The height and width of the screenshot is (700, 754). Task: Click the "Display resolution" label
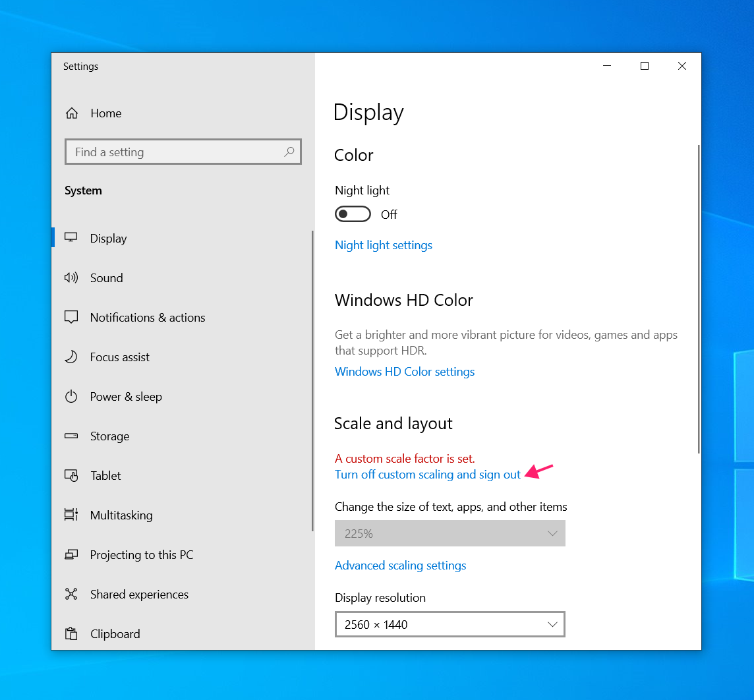[380, 598]
